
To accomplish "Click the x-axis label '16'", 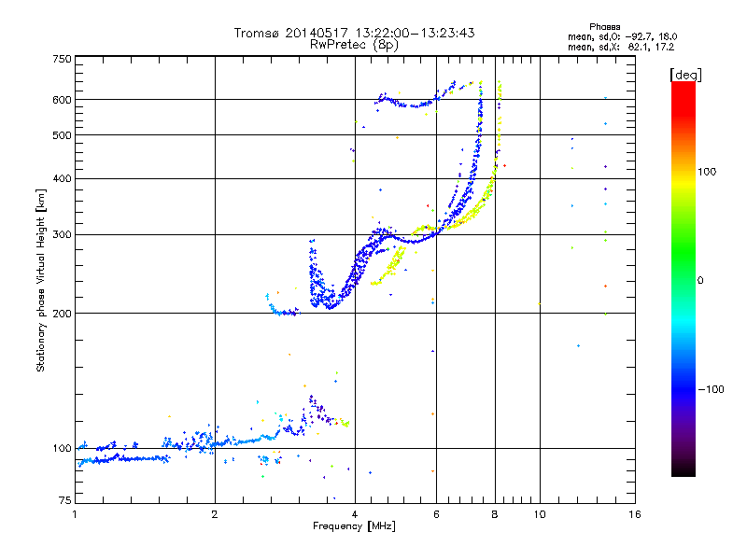I will click(635, 514).
